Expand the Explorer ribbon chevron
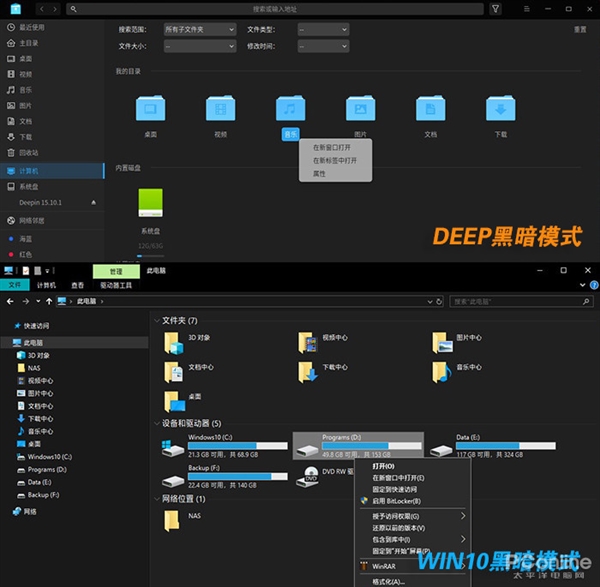Screen dimensions: 600x587 click(582, 285)
